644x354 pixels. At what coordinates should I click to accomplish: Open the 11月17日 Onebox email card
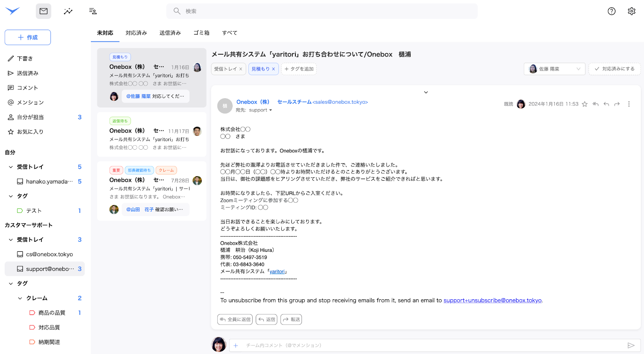click(x=152, y=134)
